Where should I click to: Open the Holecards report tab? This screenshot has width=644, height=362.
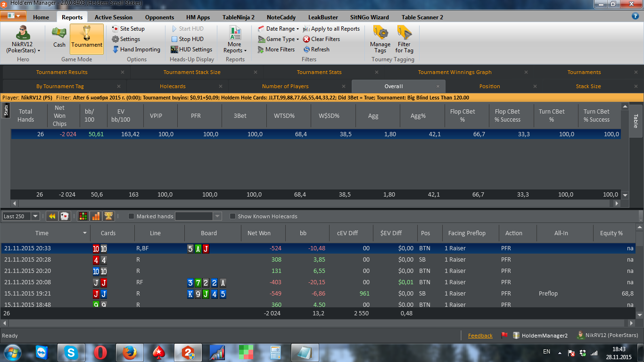point(173,86)
